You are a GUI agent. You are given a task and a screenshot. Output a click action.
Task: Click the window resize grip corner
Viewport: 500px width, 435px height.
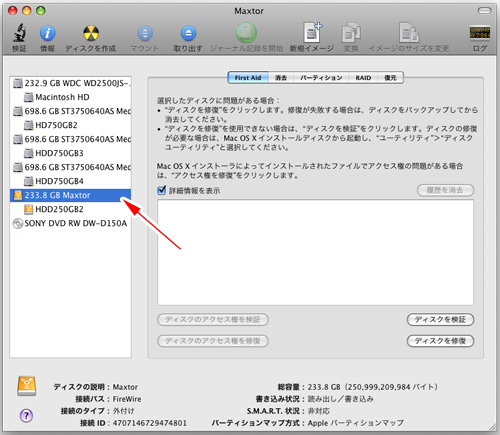493,427
